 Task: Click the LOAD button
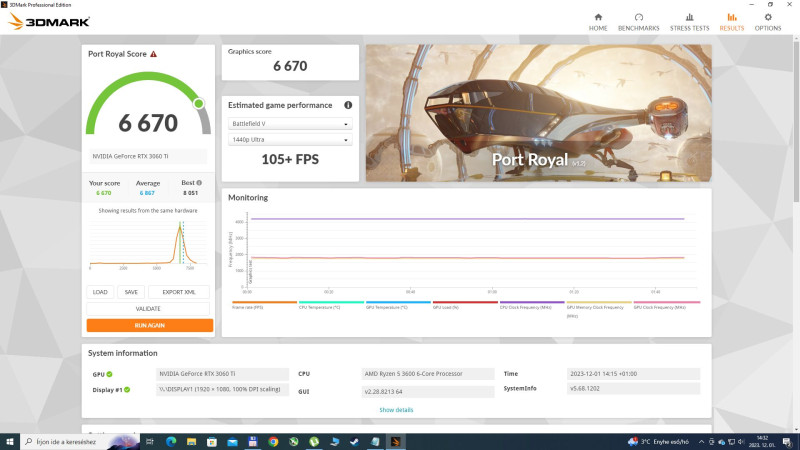coord(100,292)
